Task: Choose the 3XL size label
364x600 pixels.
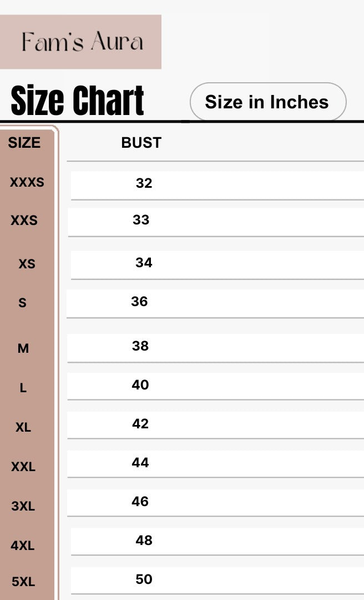Action: click(x=23, y=506)
